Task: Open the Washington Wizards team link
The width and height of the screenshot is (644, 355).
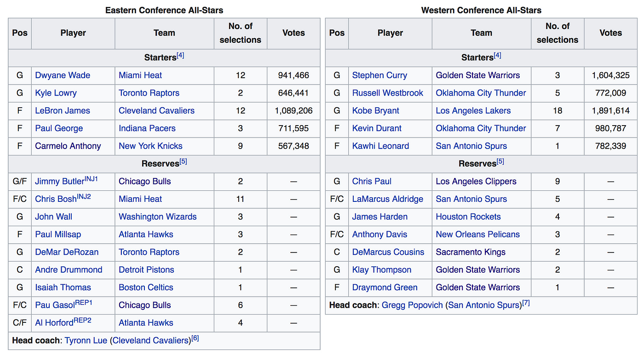Action: coord(158,217)
